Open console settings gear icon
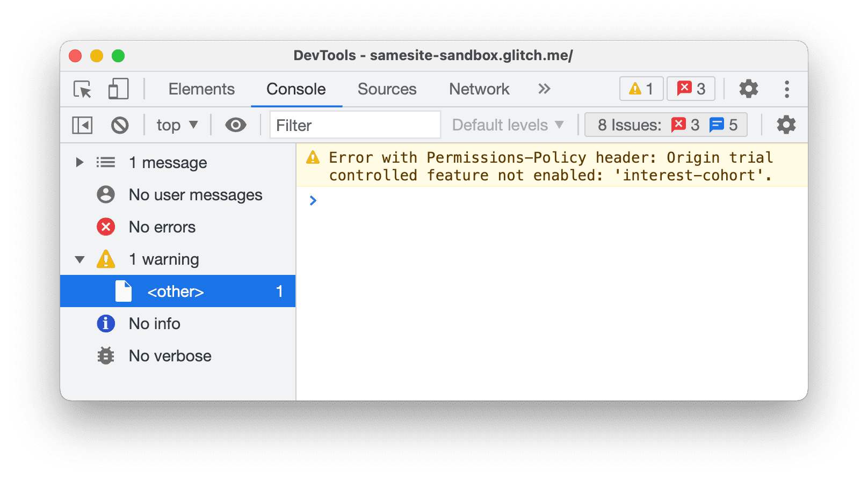868x480 pixels. (x=786, y=125)
